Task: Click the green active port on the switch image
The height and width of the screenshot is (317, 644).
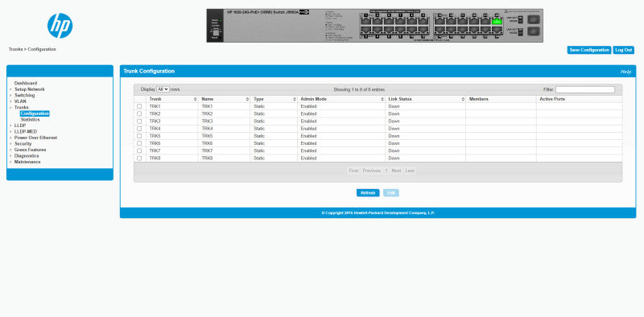Action: 497,21
